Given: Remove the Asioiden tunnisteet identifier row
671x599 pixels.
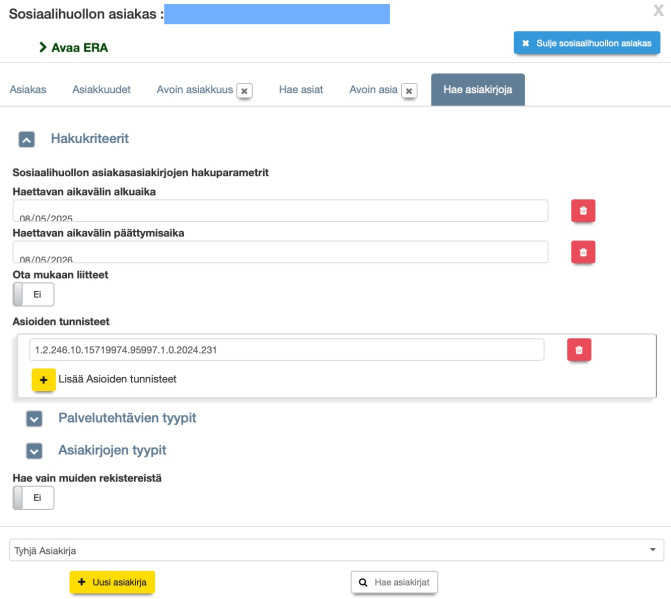Looking at the screenshot, I should (x=579, y=350).
